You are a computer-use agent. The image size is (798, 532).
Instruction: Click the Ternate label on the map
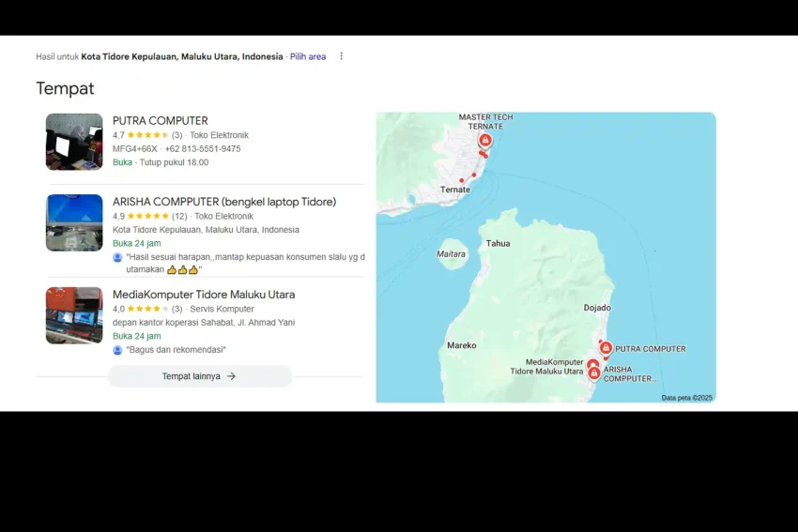click(455, 190)
